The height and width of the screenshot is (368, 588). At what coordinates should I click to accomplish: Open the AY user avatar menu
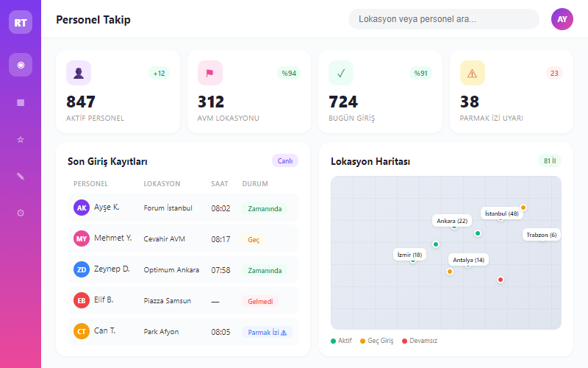[x=562, y=19]
